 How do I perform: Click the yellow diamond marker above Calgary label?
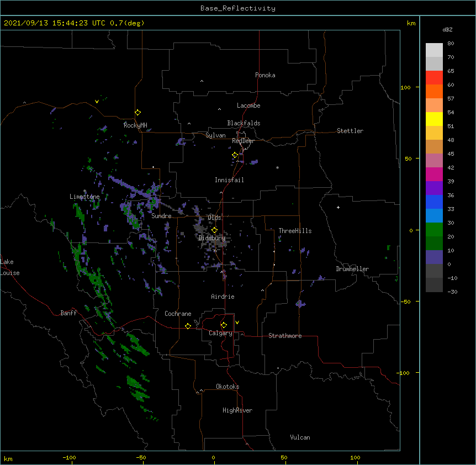(224, 325)
